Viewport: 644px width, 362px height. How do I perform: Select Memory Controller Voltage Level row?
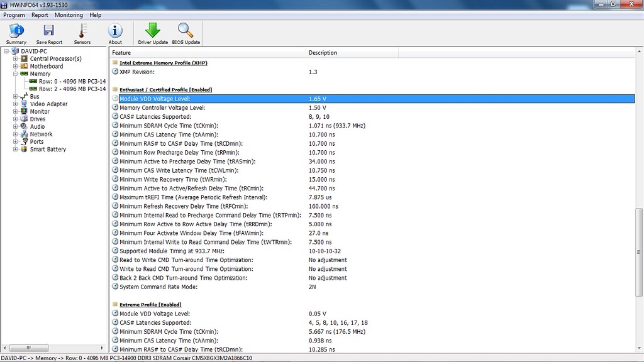(373, 107)
